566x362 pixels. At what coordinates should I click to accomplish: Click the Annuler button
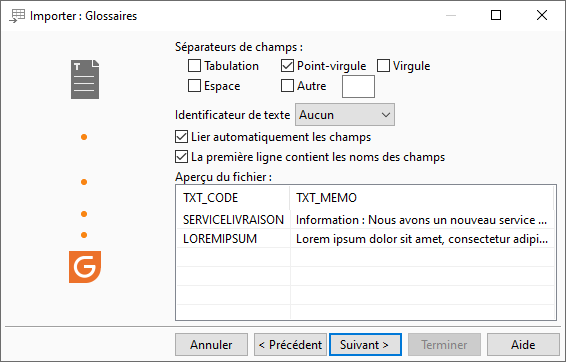(x=212, y=345)
